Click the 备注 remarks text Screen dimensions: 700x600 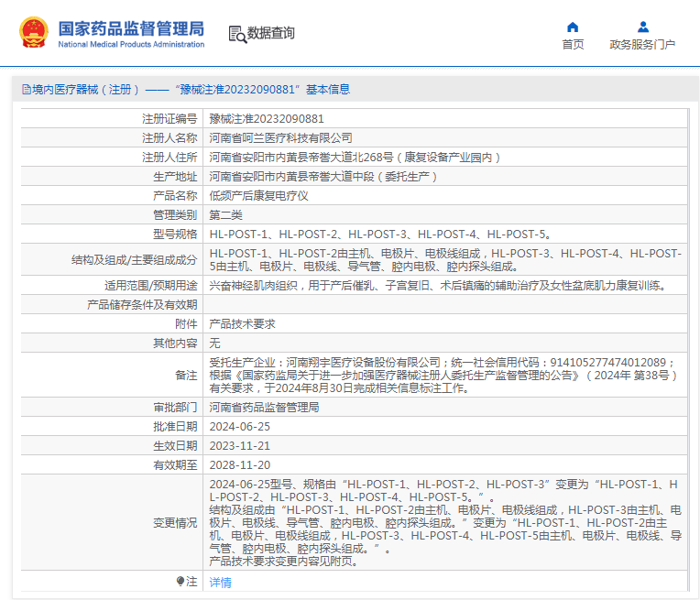443,375
